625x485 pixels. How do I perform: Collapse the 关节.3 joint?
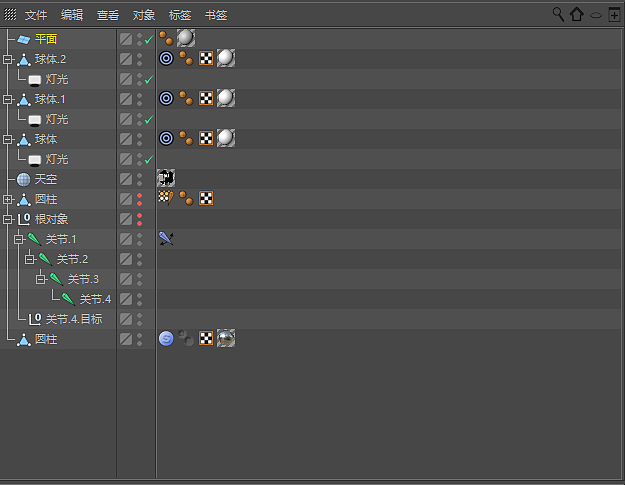tap(41, 279)
